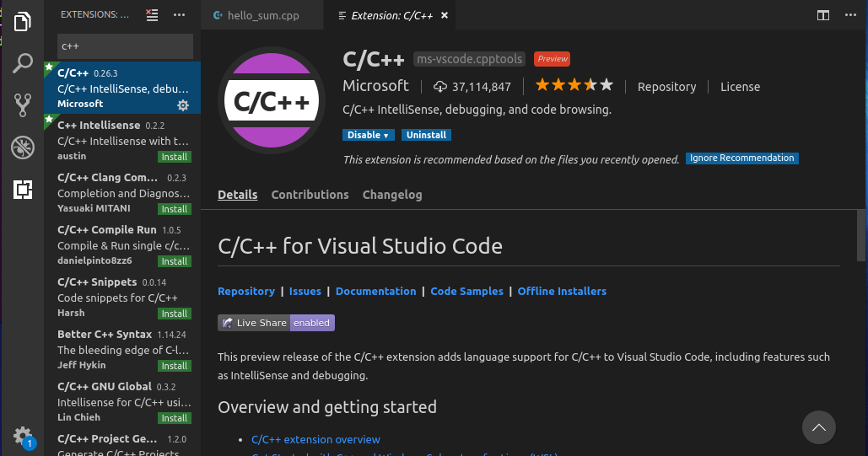
Task: Select C/C++ Clang Com... list entry
Action: click(x=122, y=192)
